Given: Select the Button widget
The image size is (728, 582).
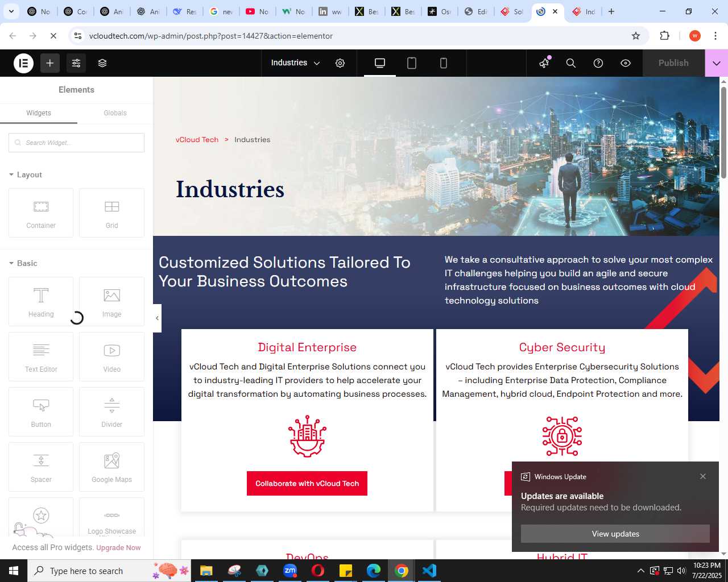Looking at the screenshot, I should click(41, 411).
